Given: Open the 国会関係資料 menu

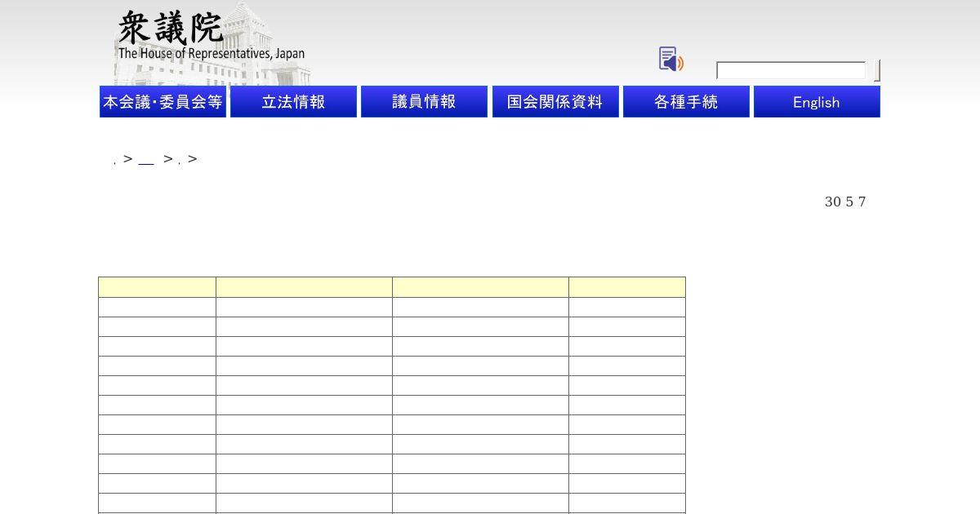Looking at the screenshot, I should (555, 102).
